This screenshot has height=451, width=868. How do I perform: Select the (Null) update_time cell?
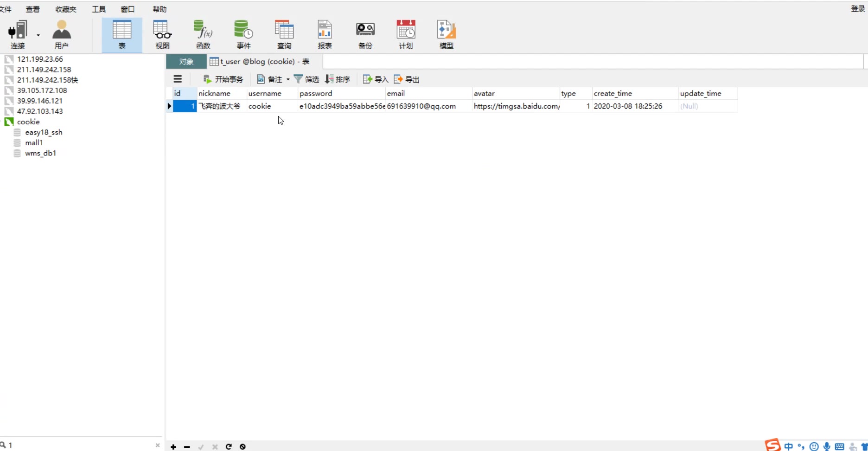tap(708, 106)
